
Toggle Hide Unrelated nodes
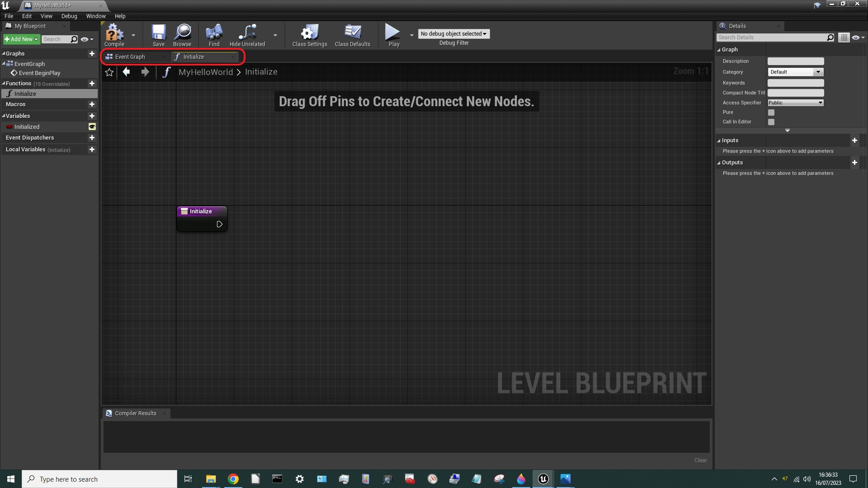[247, 35]
